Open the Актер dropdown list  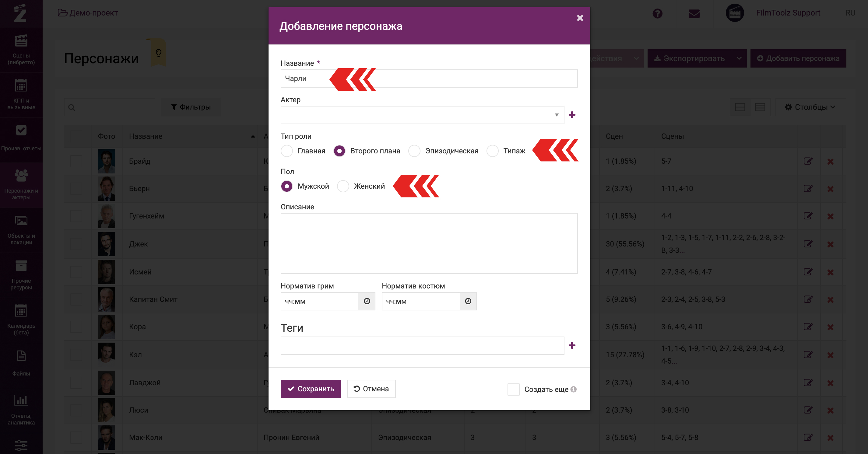click(422, 115)
